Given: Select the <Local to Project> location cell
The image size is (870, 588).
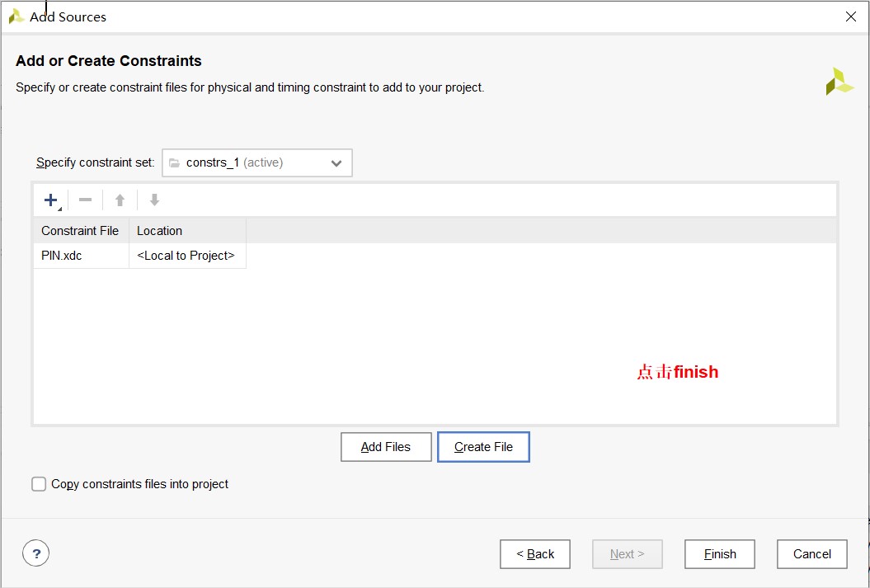Looking at the screenshot, I should (x=186, y=256).
